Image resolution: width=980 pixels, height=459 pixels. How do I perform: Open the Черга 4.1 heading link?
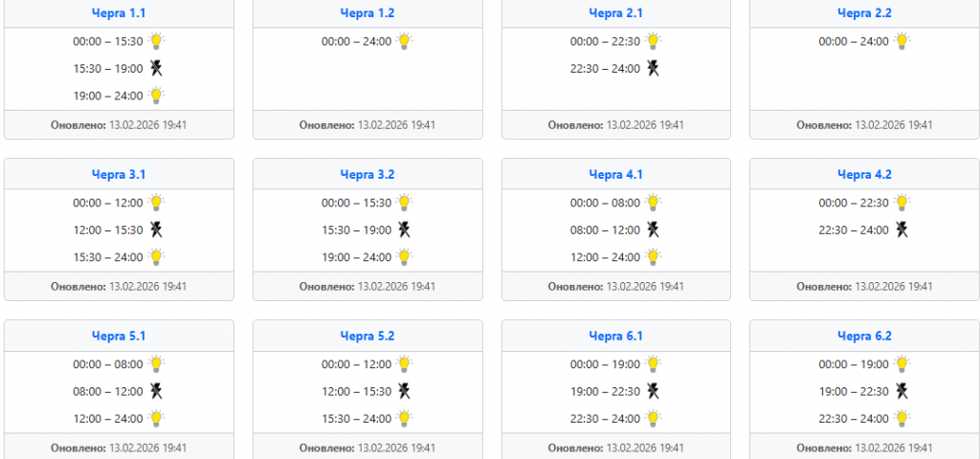click(615, 174)
